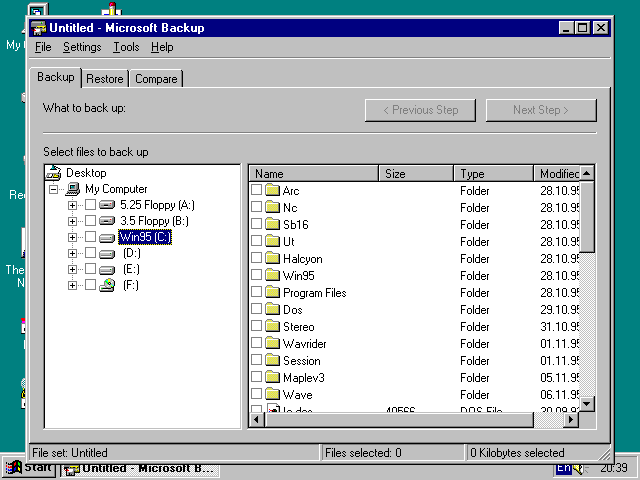Expand the Win95 (C:) tree node
The image size is (640, 480).
[x=72, y=237]
